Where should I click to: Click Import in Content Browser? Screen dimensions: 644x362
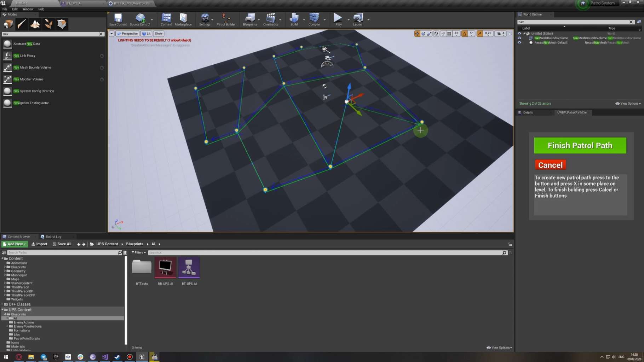click(39, 244)
